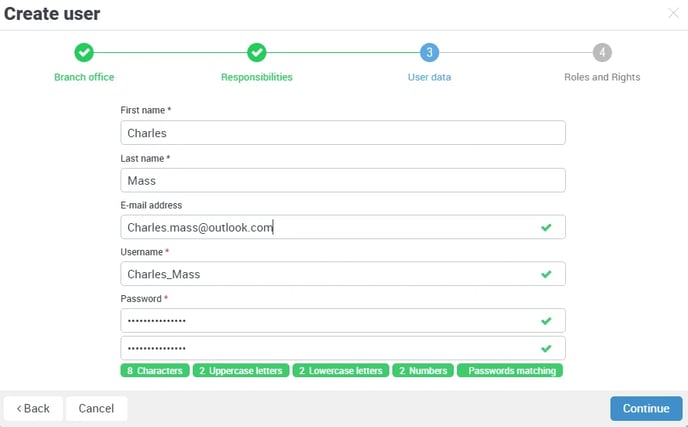Click the green checkmark in password confirmation field
Image resolution: width=688 pixels, height=427 pixels.
(546, 348)
